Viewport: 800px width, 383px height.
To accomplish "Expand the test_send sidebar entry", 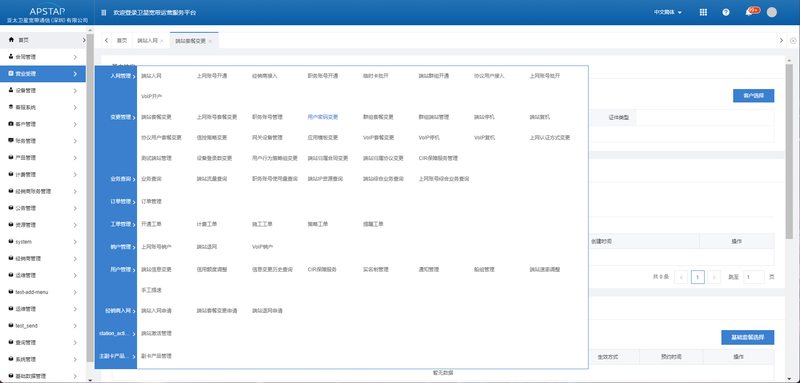I will 43,325.
